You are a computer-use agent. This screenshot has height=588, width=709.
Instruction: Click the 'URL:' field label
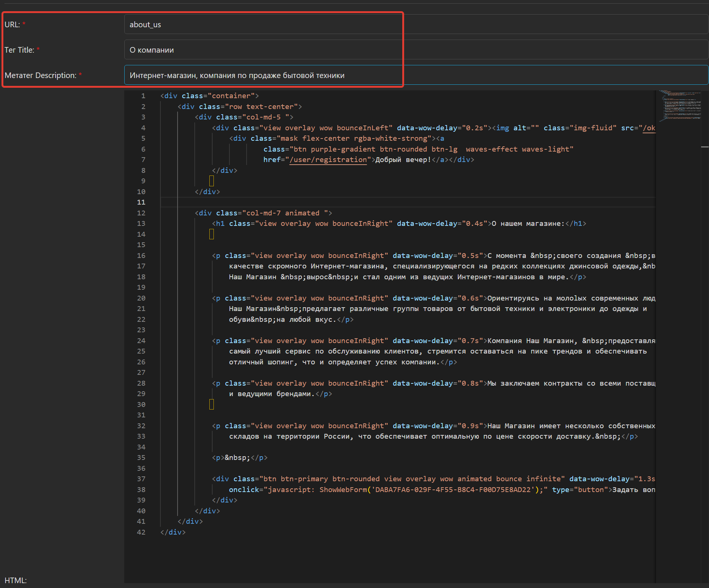pos(12,25)
